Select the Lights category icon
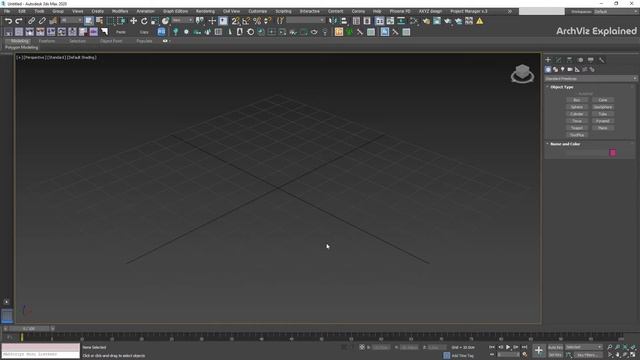 (x=563, y=70)
